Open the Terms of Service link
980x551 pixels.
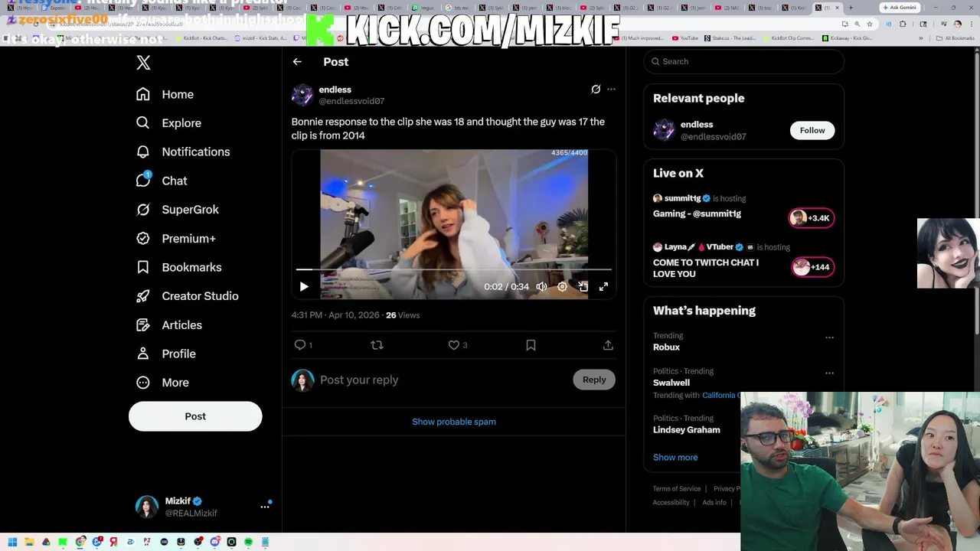pyautogui.click(x=677, y=489)
